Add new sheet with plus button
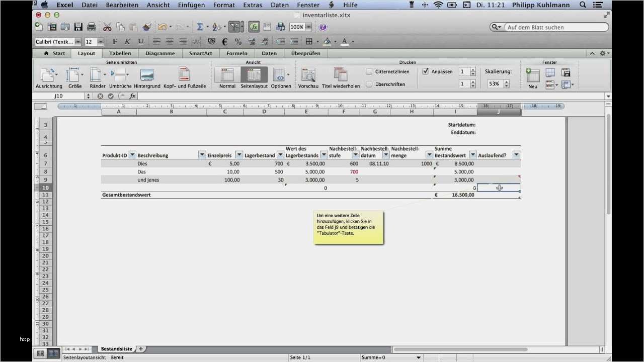The height and width of the screenshot is (362, 644). 141,348
